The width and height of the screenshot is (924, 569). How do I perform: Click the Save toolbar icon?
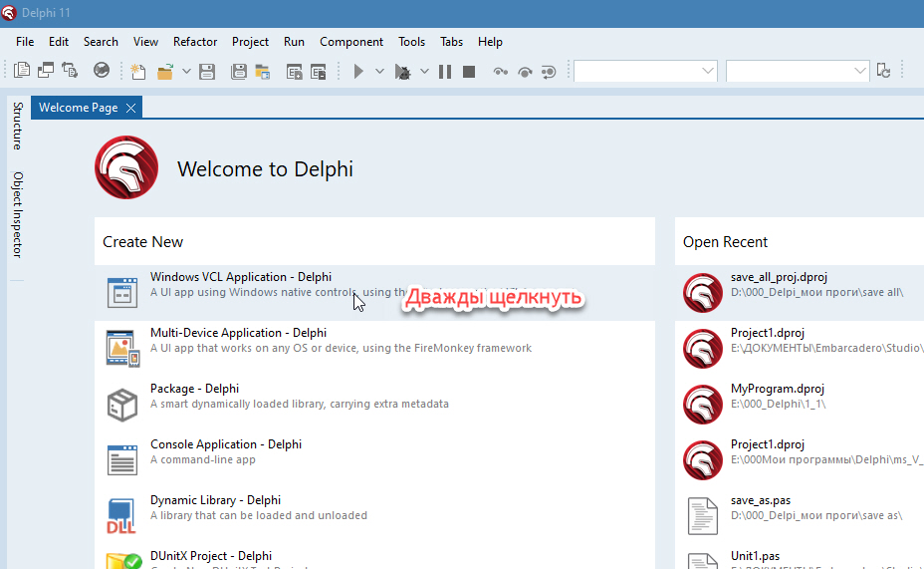tap(207, 72)
